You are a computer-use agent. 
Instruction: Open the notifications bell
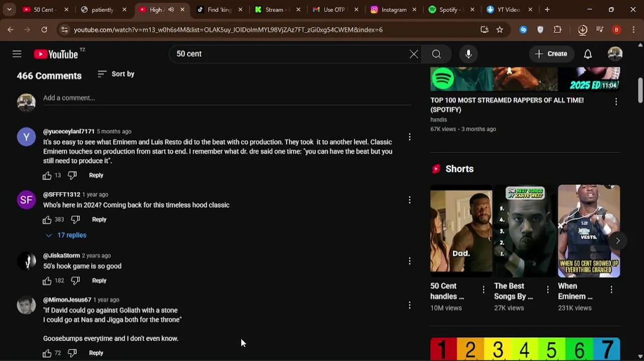[x=588, y=54]
